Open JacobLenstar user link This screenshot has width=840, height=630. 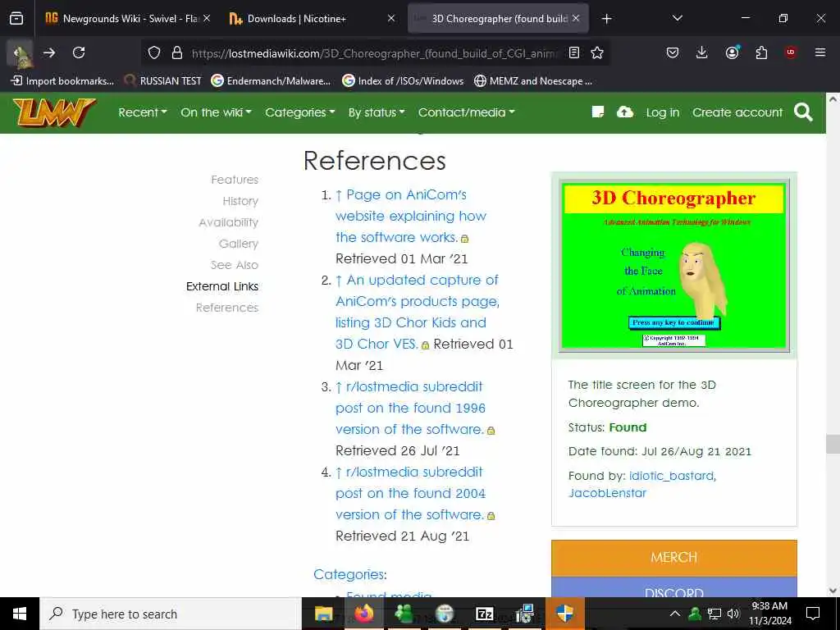(607, 493)
